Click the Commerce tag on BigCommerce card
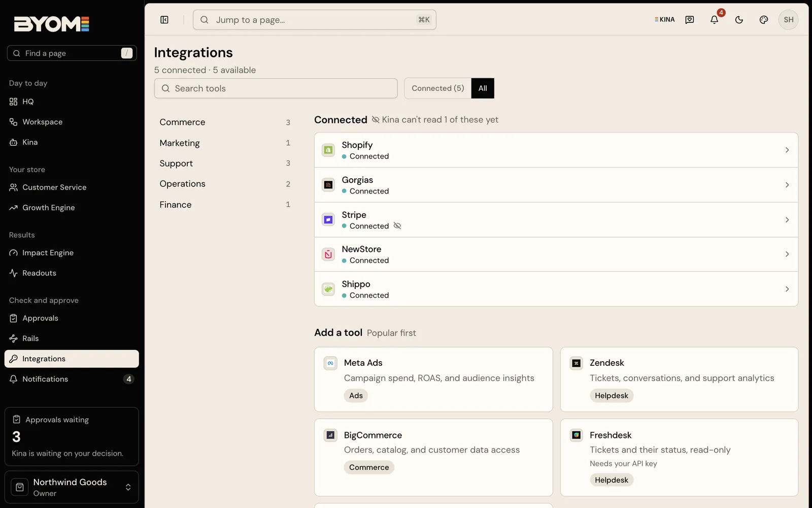This screenshot has width=812, height=508. point(369,467)
